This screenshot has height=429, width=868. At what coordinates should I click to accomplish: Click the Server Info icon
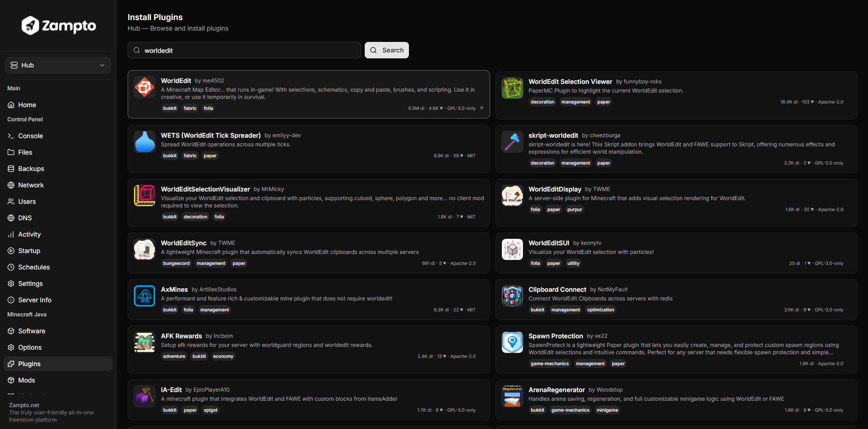click(x=11, y=300)
